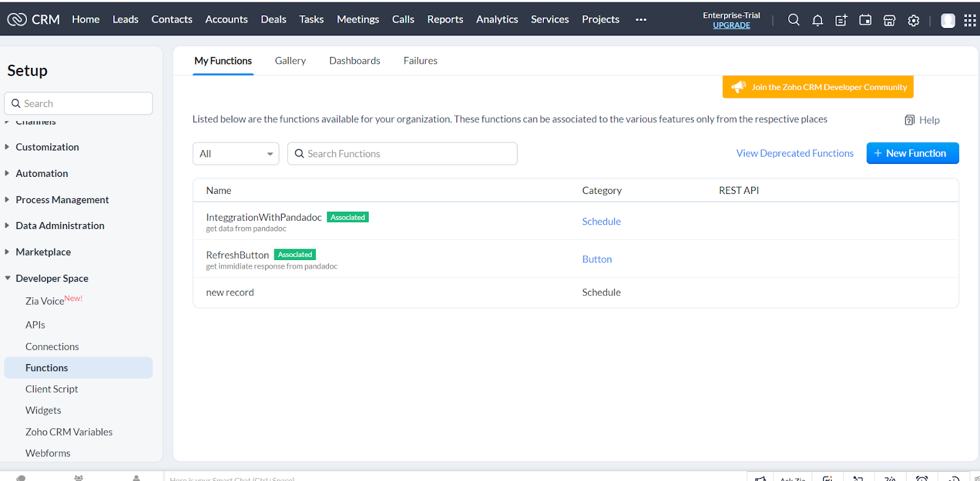Expand the Process Management section
980x481 pixels.
[x=62, y=199]
